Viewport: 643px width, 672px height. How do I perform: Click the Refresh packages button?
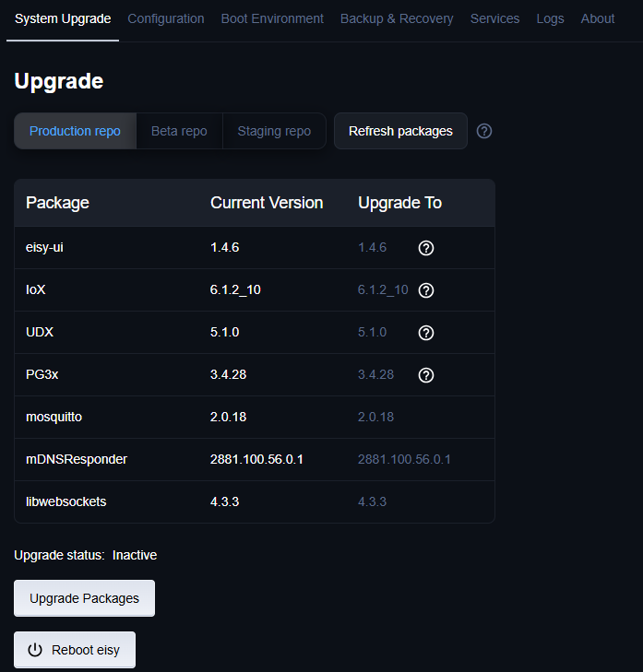pos(400,131)
